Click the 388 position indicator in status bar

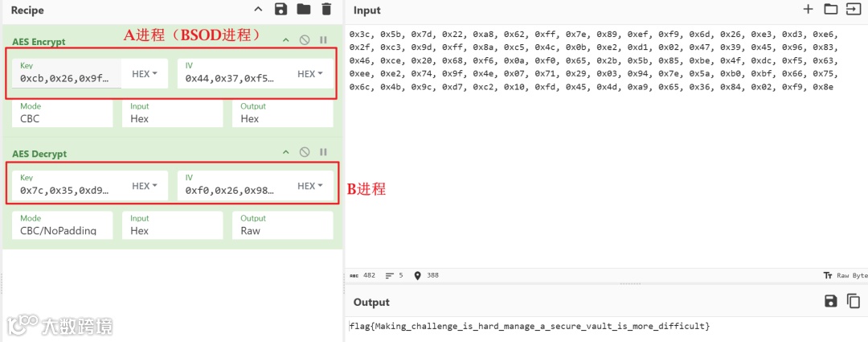[x=426, y=275]
